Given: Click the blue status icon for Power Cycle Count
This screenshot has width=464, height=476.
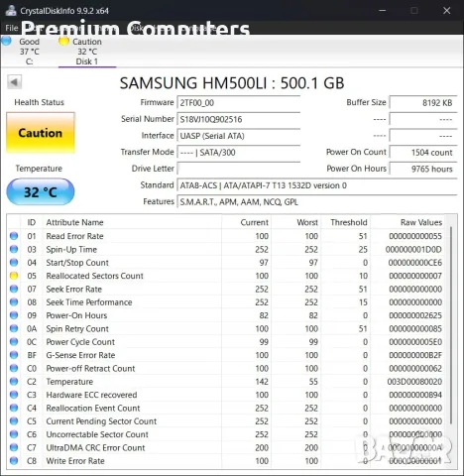Looking at the screenshot, I should coord(14,341).
